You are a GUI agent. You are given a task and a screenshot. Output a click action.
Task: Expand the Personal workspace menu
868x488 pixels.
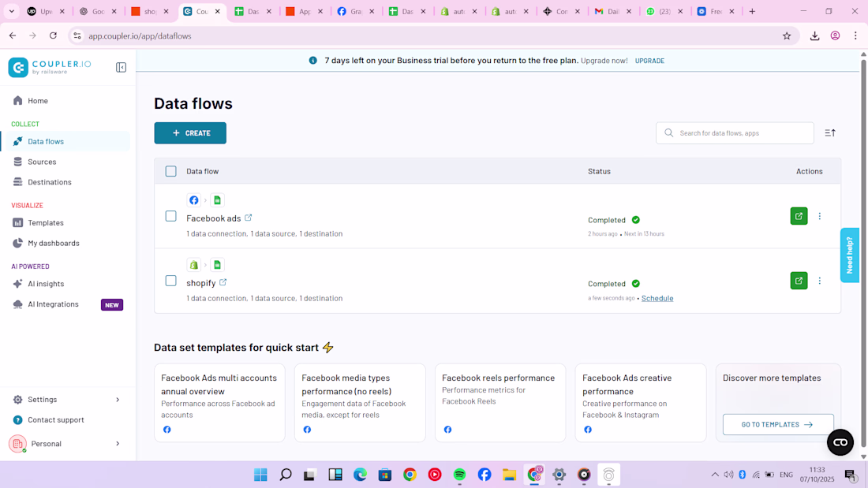coord(118,444)
